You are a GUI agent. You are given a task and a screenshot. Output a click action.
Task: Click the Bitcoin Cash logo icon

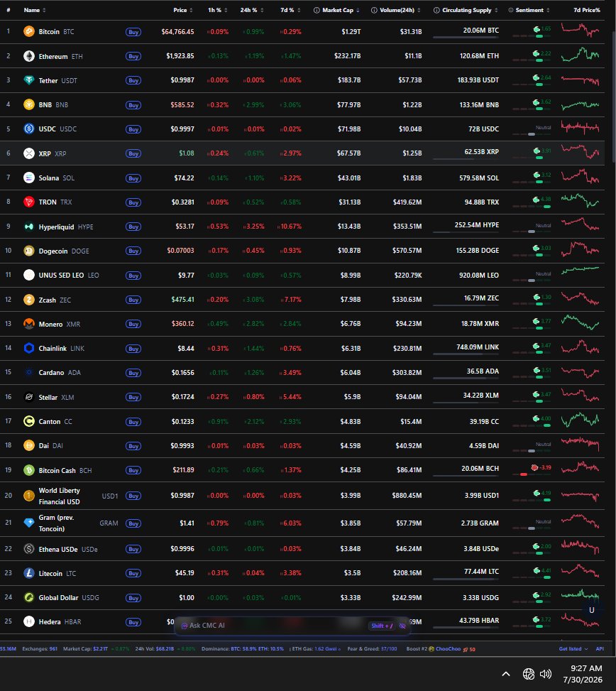[x=29, y=470]
